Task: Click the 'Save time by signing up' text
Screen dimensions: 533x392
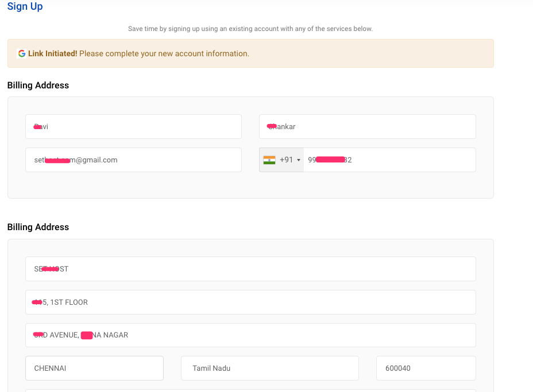Action: pyautogui.click(x=250, y=29)
